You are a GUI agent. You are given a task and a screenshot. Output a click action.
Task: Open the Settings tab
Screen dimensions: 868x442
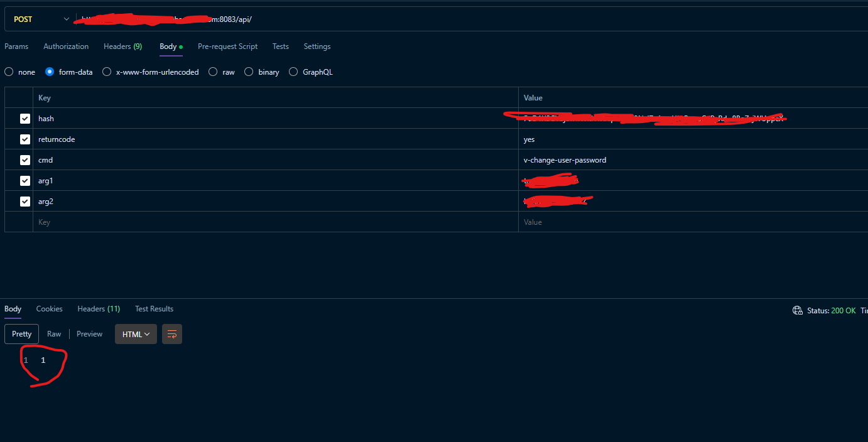(x=317, y=46)
